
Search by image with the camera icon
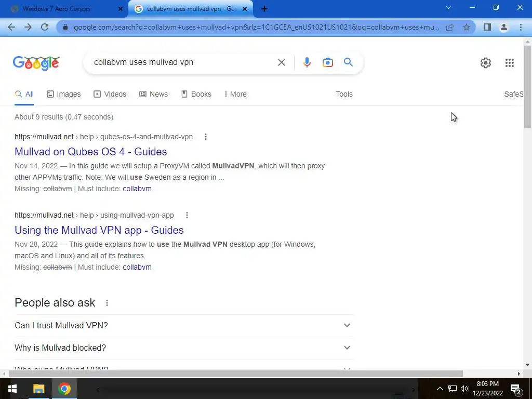(x=327, y=62)
